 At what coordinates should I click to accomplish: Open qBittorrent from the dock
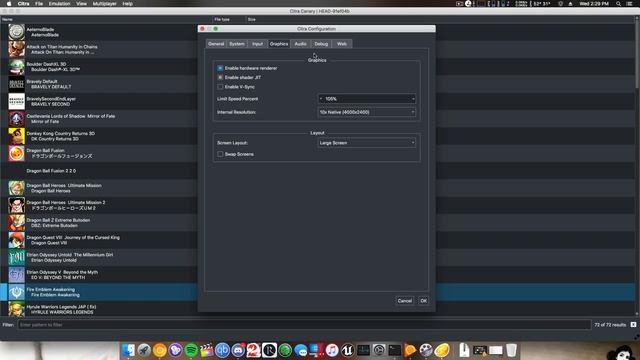pyautogui.click(x=222, y=350)
